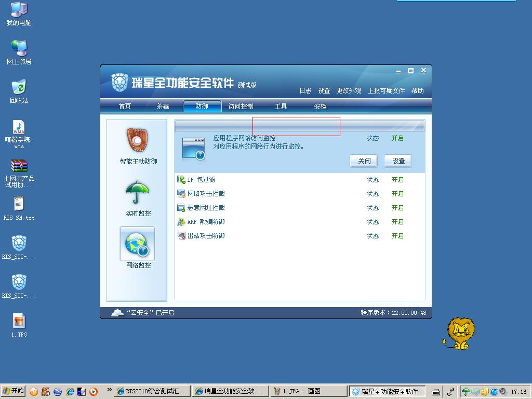This screenshot has width=532, height=399.
Task: Switch to 杀毒 tab
Action: tap(163, 106)
